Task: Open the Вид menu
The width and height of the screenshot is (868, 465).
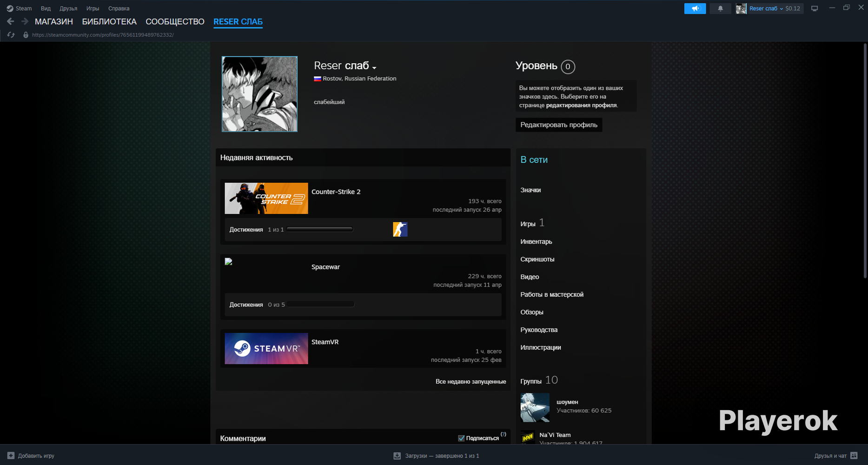Action: tap(46, 8)
